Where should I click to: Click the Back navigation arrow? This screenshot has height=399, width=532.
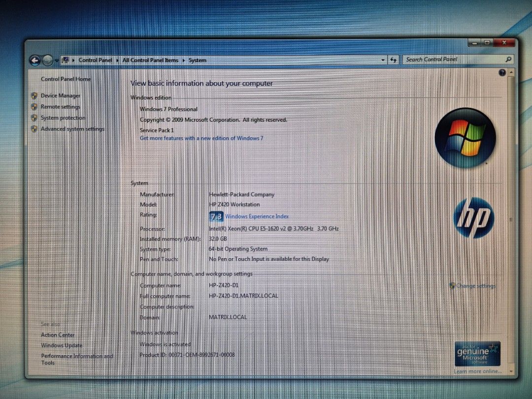34,61
